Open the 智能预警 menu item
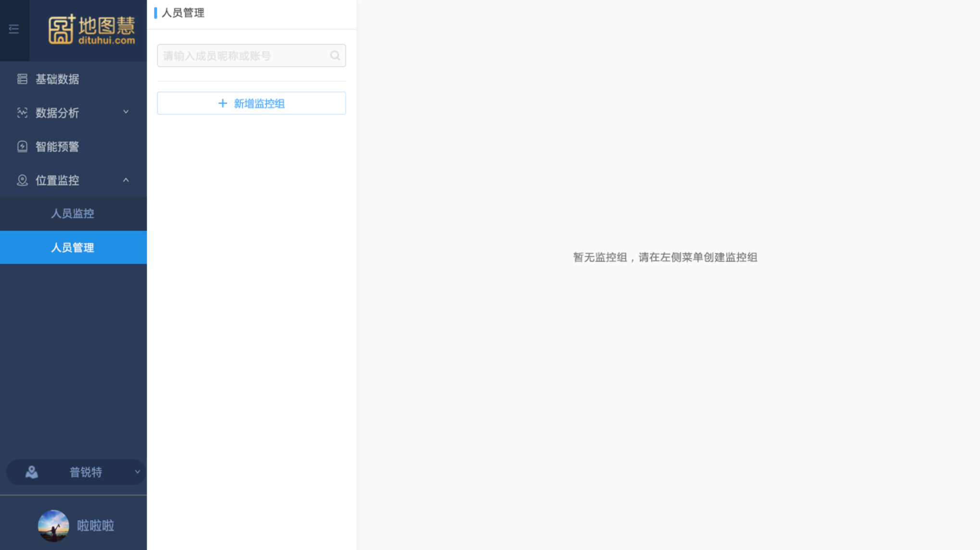Screen dimensions: 980x550 [x=57, y=147]
